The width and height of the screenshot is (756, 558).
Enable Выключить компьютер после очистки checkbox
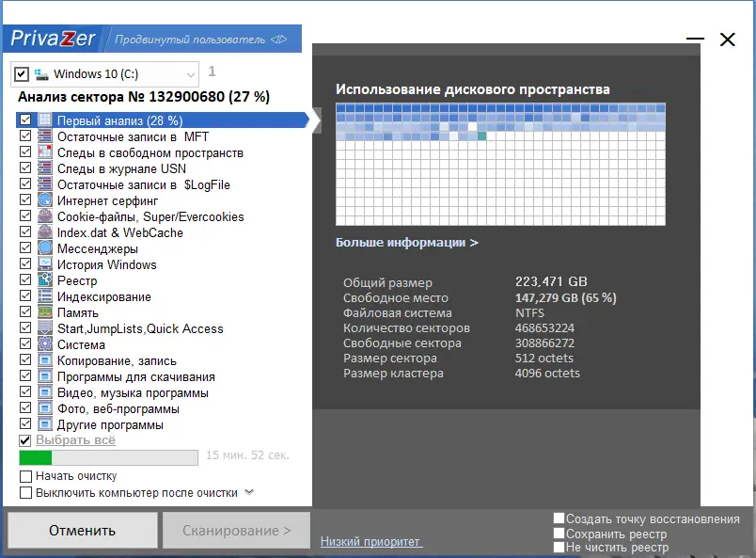(x=25, y=493)
